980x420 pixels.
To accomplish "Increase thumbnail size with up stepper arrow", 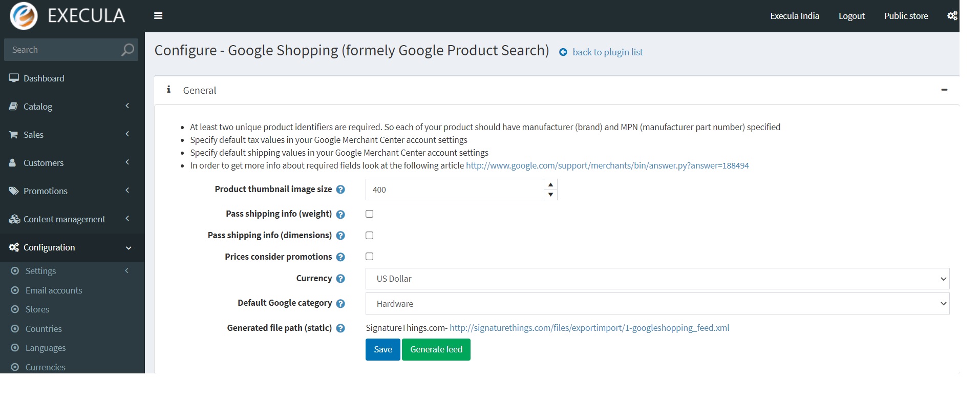I will point(550,184).
